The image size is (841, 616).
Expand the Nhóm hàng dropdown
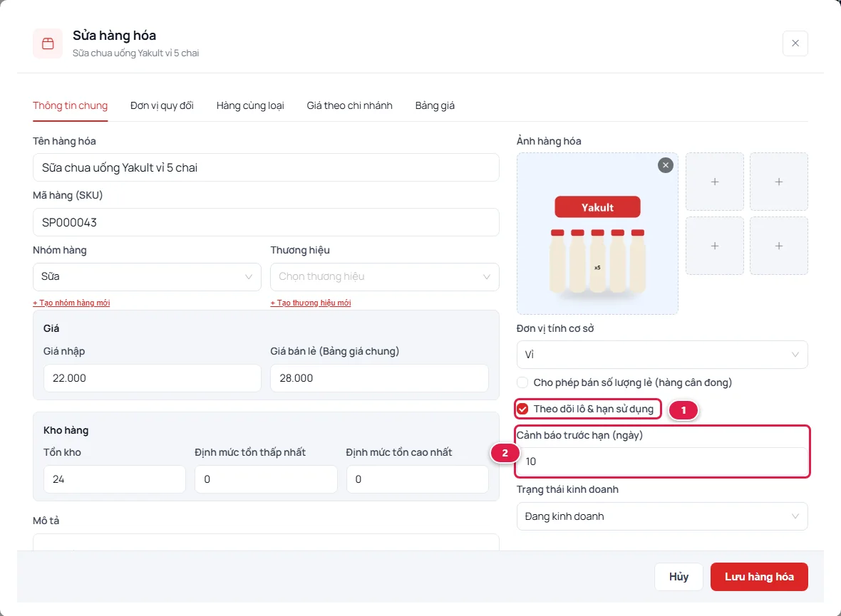tap(147, 276)
